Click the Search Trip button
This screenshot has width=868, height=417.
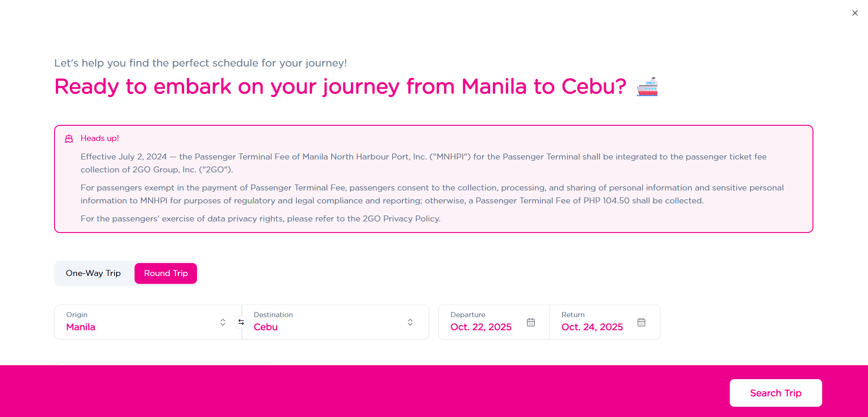(x=776, y=393)
